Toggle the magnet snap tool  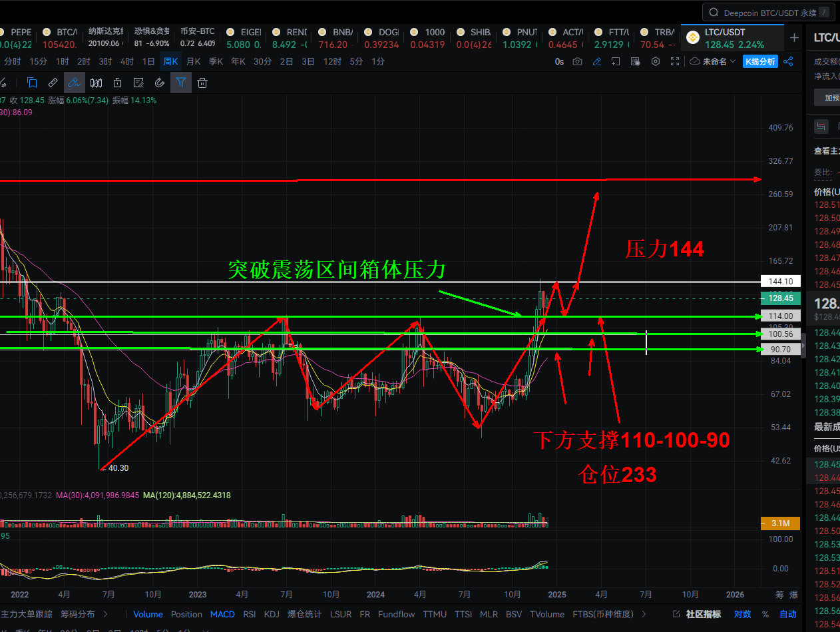[160, 83]
